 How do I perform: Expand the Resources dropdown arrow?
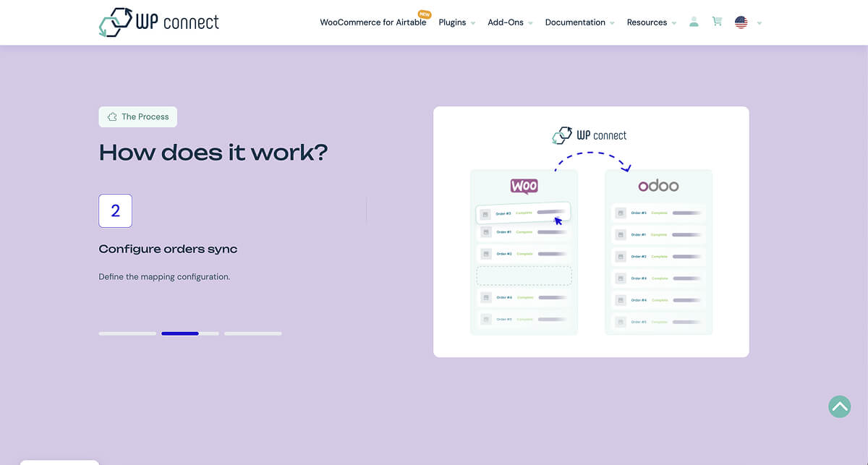click(x=674, y=23)
